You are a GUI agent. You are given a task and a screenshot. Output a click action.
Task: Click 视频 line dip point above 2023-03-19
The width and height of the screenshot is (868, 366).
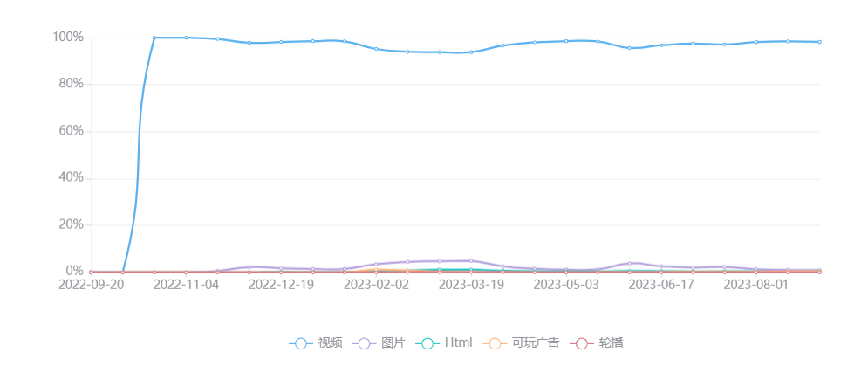(x=471, y=52)
